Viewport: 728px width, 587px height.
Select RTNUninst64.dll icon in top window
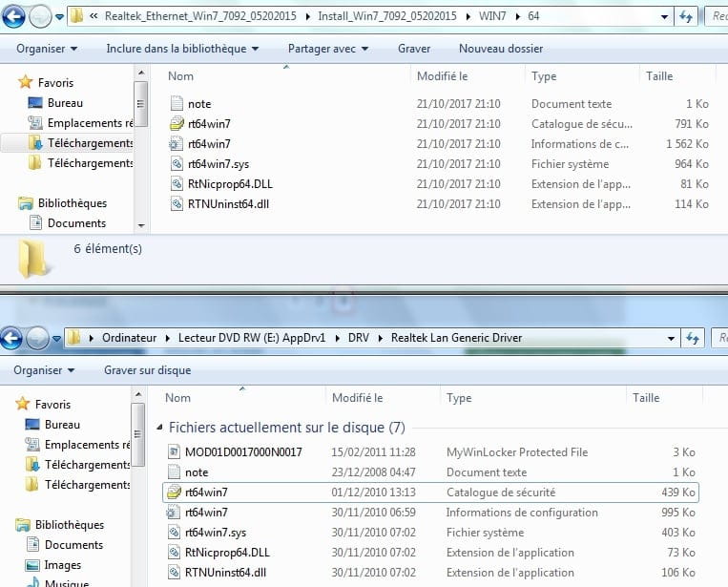[x=177, y=203]
